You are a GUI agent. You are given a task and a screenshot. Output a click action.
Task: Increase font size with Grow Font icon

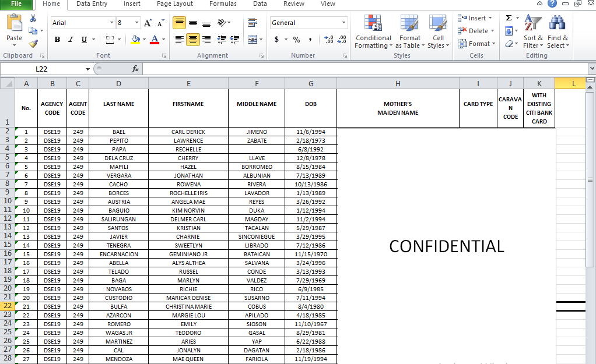148,23
